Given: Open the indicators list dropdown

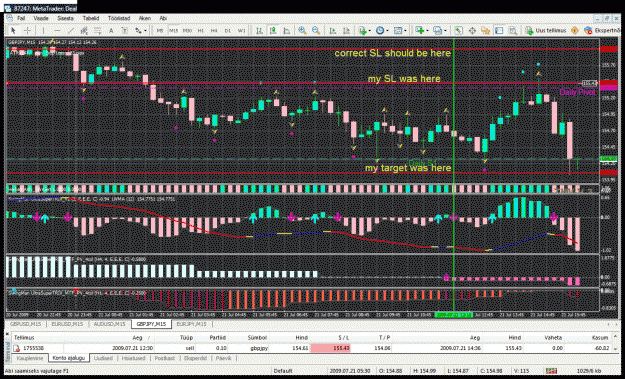Looking at the screenshot, I should [x=365, y=31].
